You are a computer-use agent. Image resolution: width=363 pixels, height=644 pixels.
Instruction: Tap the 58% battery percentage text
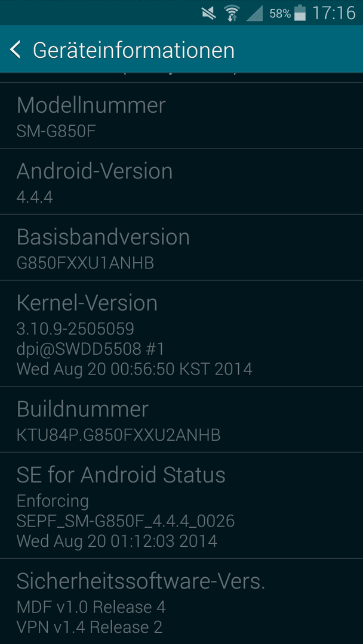point(280,14)
